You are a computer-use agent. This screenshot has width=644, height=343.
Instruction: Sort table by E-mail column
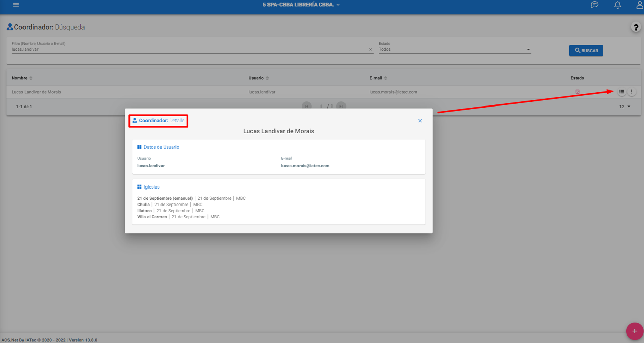click(x=378, y=78)
